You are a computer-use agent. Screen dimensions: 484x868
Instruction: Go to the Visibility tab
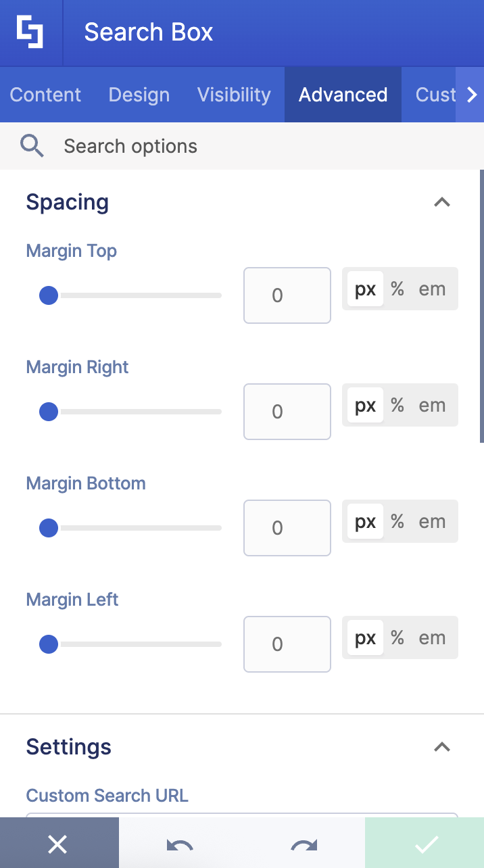(x=234, y=95)
